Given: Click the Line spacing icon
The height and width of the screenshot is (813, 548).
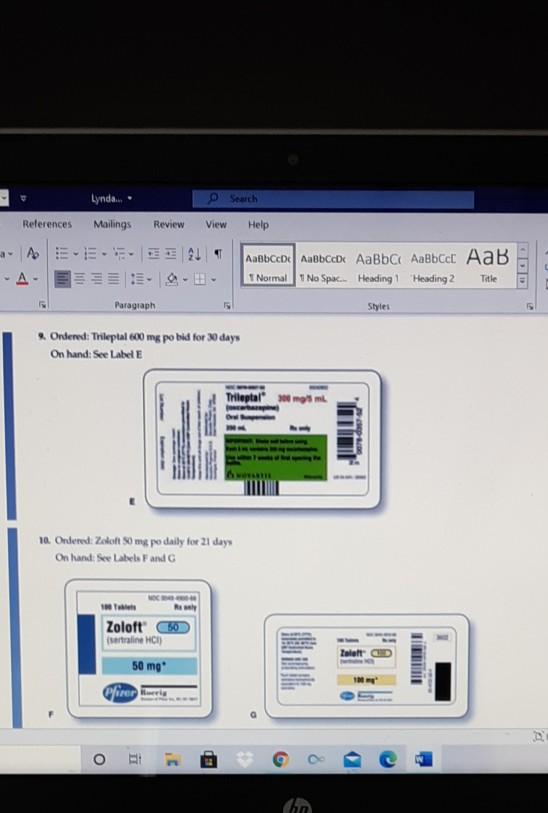Looking at the screenshot, I should pos(137,279).
